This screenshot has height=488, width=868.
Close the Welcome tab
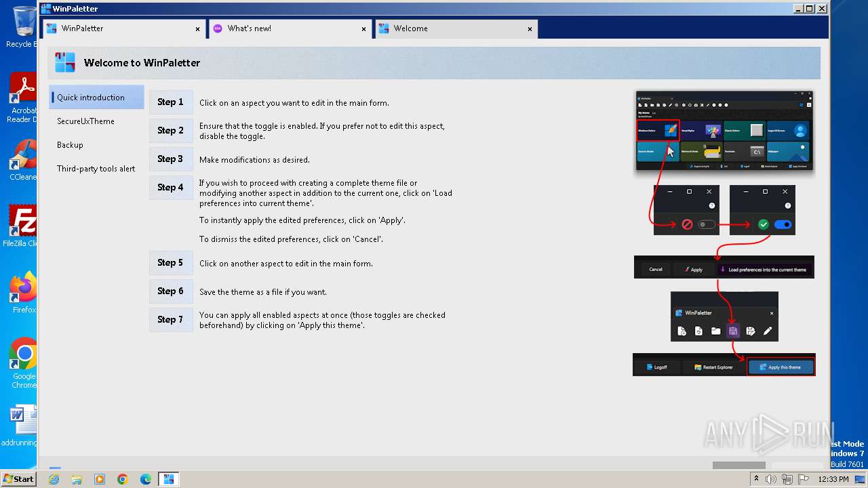point(530,29)
